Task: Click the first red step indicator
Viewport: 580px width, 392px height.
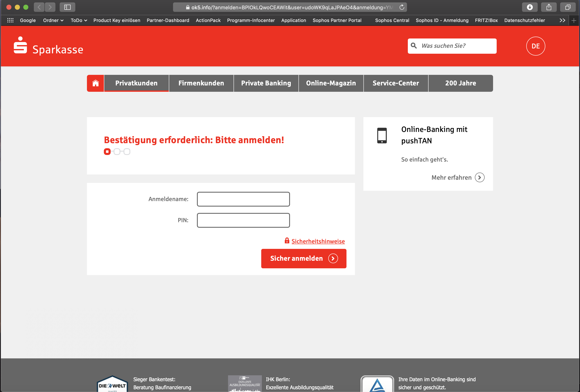Action: click(107, 151)
